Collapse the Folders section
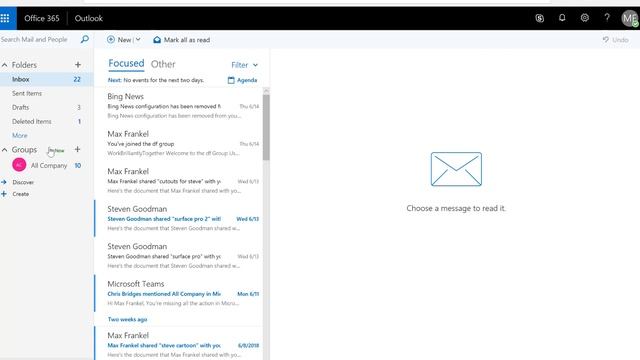This screenshot has width=640, height=360. [4, 65]
